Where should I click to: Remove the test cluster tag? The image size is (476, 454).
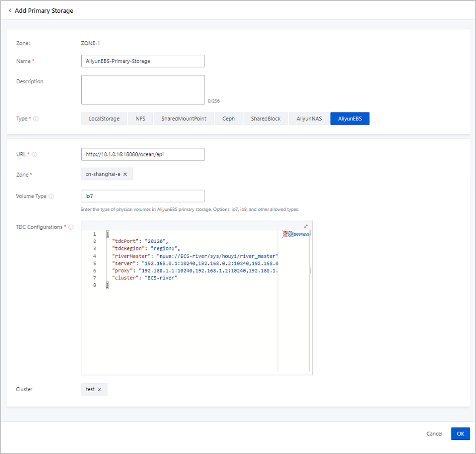tap(99, 390)
